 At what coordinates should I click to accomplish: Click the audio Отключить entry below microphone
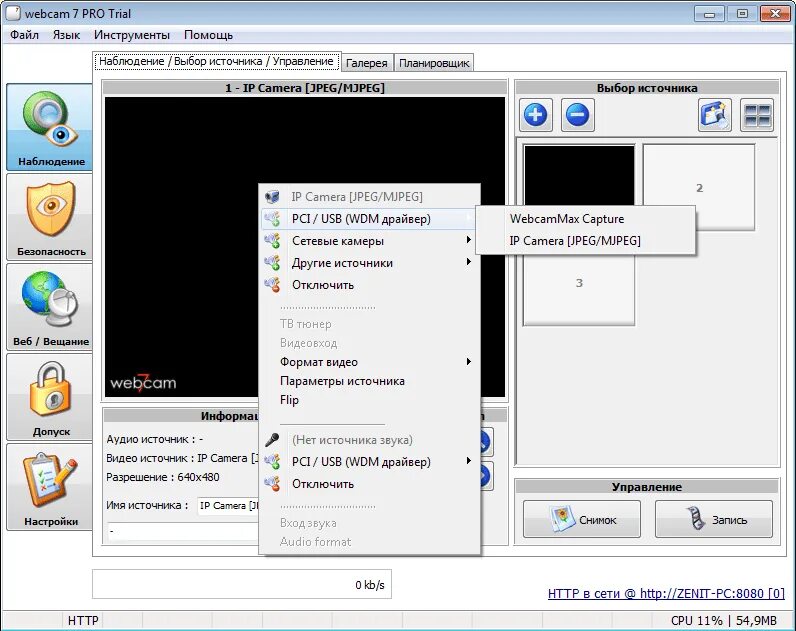(x=370, y=484)
